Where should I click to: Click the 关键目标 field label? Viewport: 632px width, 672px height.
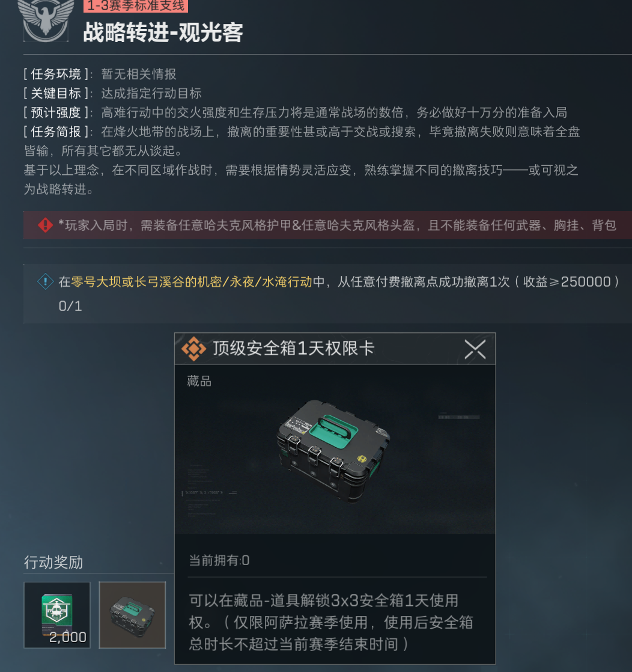coord(56,93)
